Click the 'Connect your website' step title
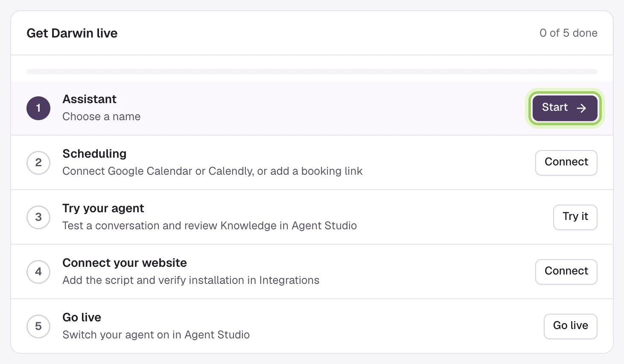 click(x=125, y=263)
